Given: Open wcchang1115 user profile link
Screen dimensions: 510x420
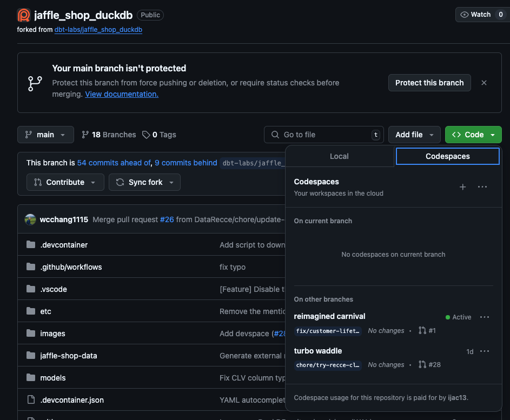Looking at the screenshot, I should (64, 220).
